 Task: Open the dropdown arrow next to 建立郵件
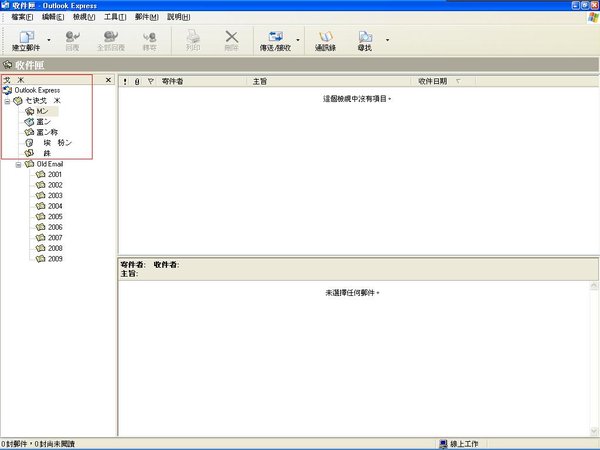pos(49,40)
